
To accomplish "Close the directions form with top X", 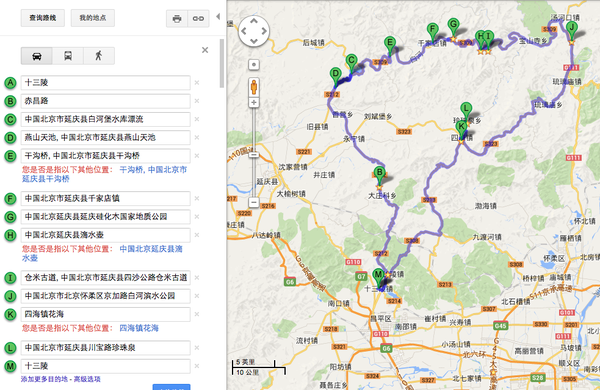I will click(x=205, y=50).
